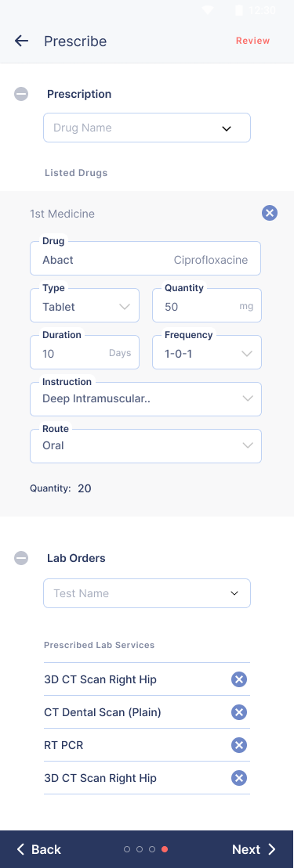Tap the Next button
Viewport: 294px width, 868px height.
[x=254, y=849]
